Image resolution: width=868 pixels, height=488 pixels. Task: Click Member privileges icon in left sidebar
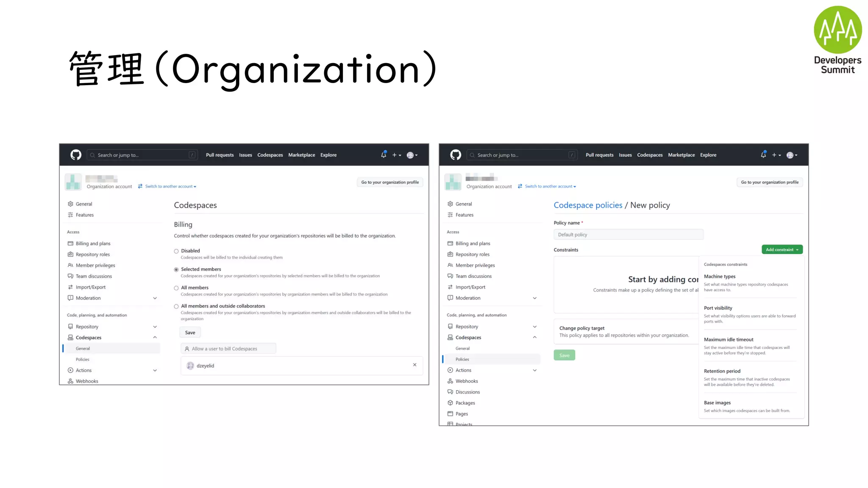tap(70, 265)
